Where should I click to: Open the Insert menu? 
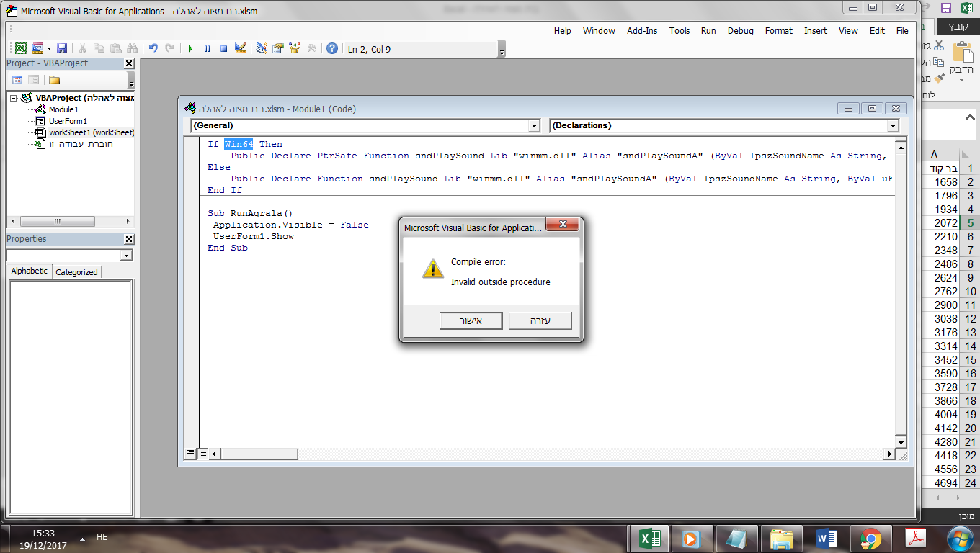816,31
